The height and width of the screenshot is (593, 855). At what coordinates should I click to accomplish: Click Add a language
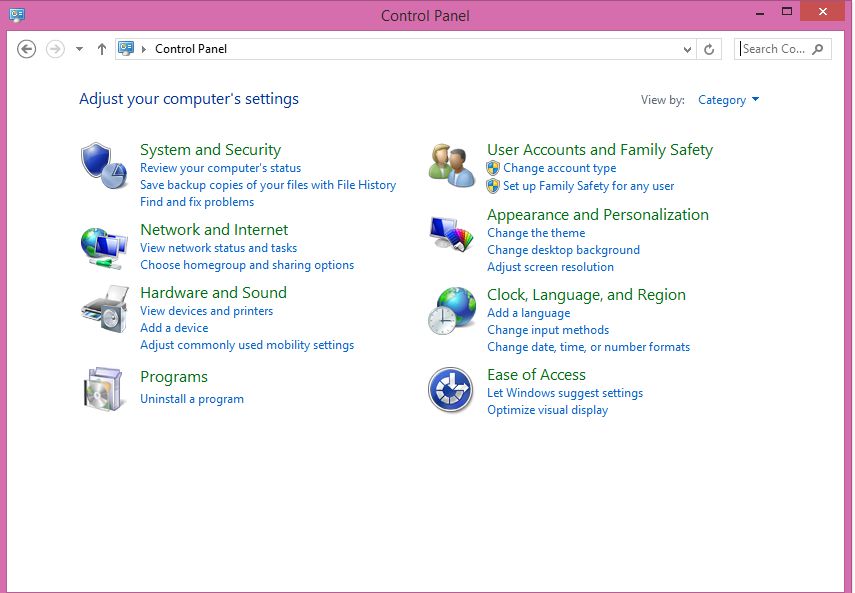(x=528, y=313)
